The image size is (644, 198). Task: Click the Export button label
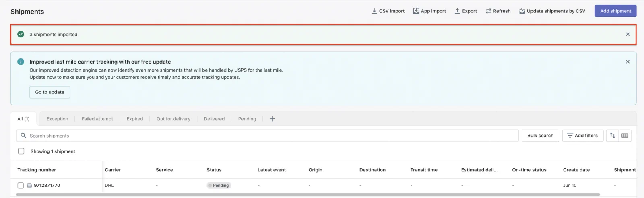tap(469, 11)
